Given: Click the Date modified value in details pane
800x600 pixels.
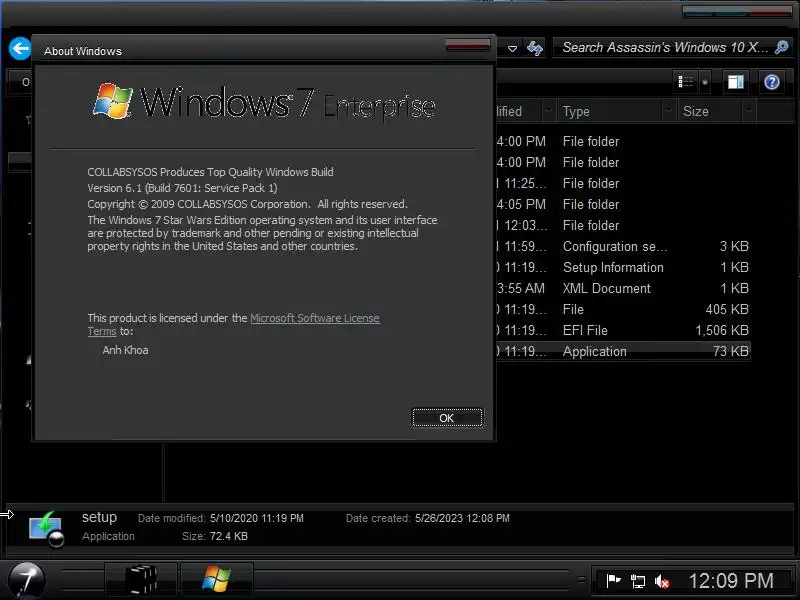Looking at the screenshot, I should pos(257,518).
